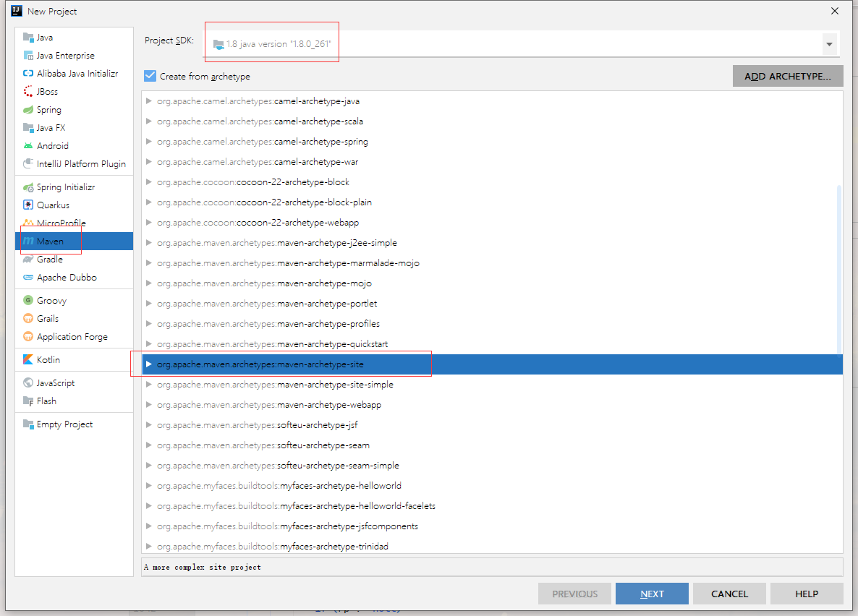Click the Apache Dubbo icon

tap(28, 278)
